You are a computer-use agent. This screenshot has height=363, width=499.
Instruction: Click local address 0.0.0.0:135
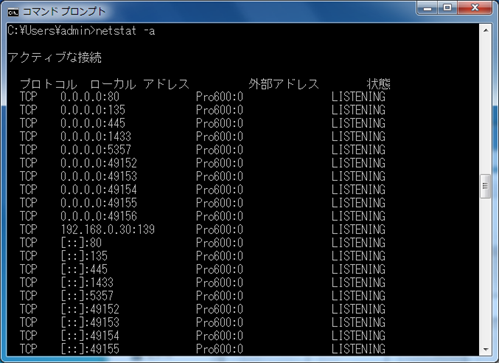click(x=93, y=110)
